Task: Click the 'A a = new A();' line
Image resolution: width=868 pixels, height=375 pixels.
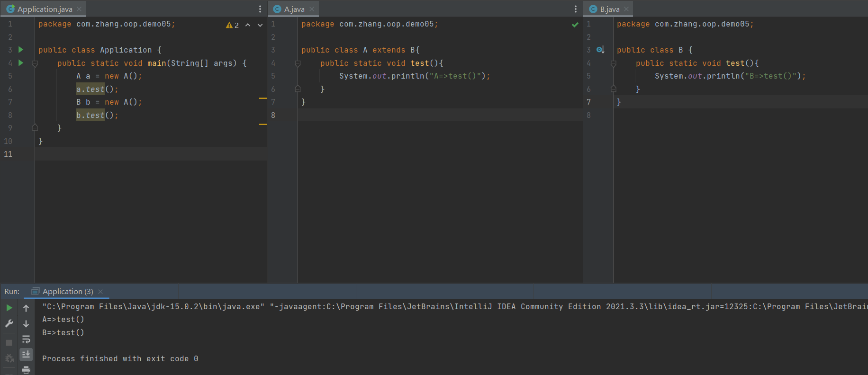Action: tap(109, 76)
